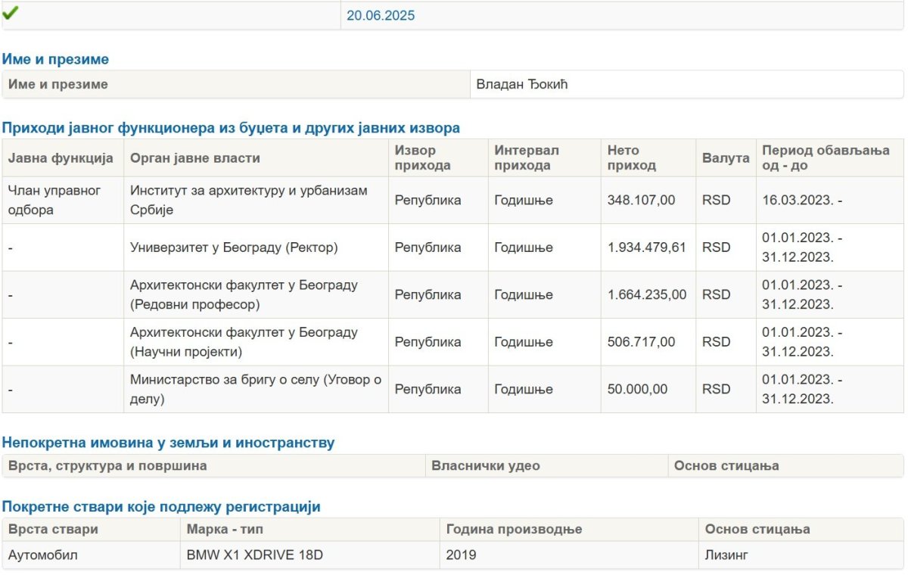
Task: Click the green checkmark icon
Action: (11, 13)
